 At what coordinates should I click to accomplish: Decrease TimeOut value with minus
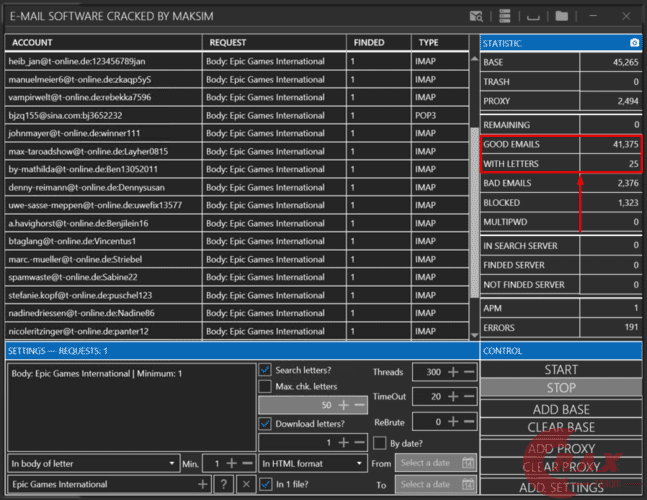coord(469,396)
